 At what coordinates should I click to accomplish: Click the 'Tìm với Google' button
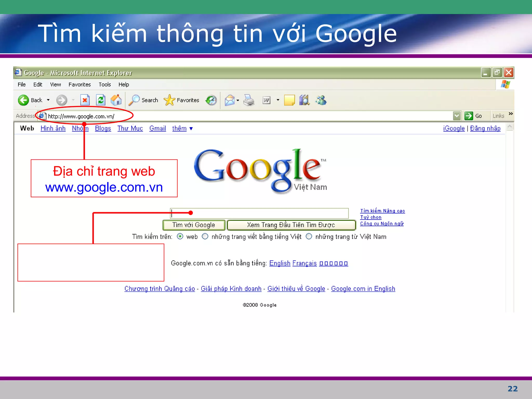point(194,225)
